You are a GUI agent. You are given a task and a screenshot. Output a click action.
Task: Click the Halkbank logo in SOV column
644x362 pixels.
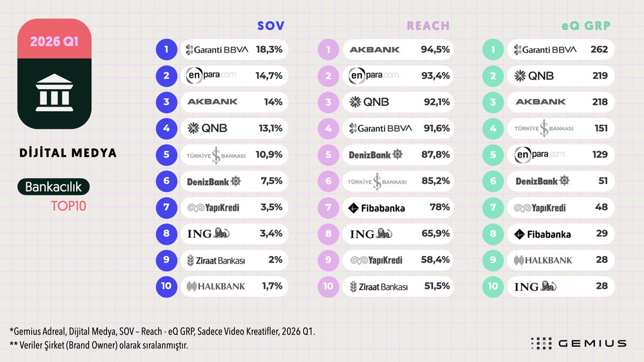215,286
